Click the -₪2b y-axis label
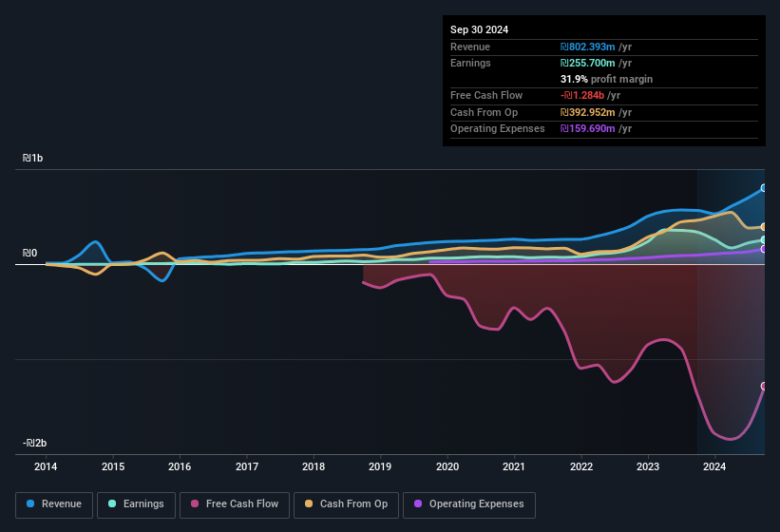 pyautogui.click(x=35, y=443)
